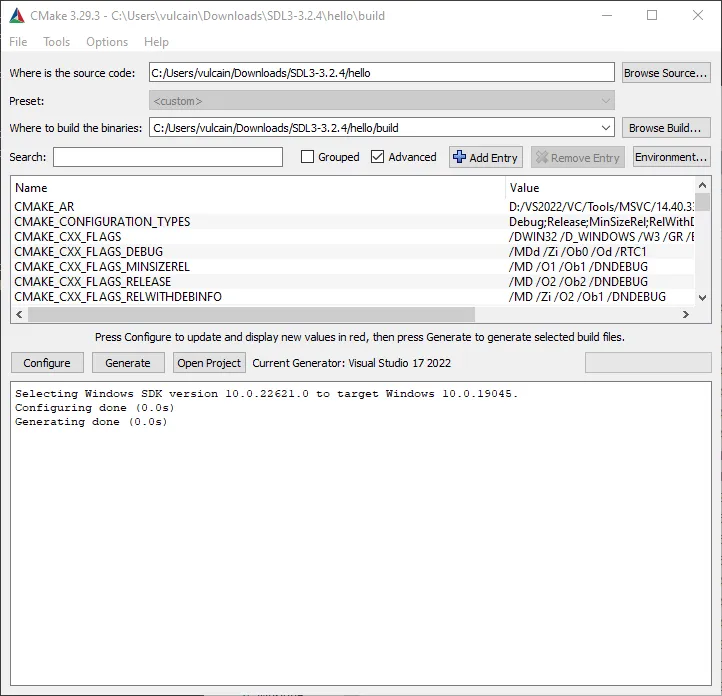722x696 pixels.
Task: Click the cache list horizontal scrollbar thumb
Action: point(251,314)
